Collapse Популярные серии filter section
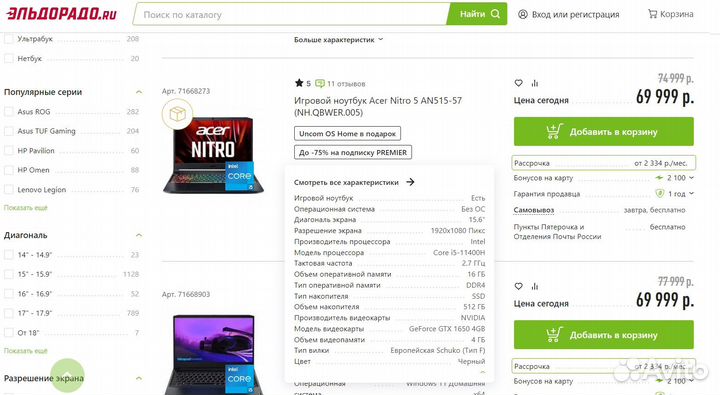Image resolution: width=720 pixels, height=395 pixels. tap(139, 92)
